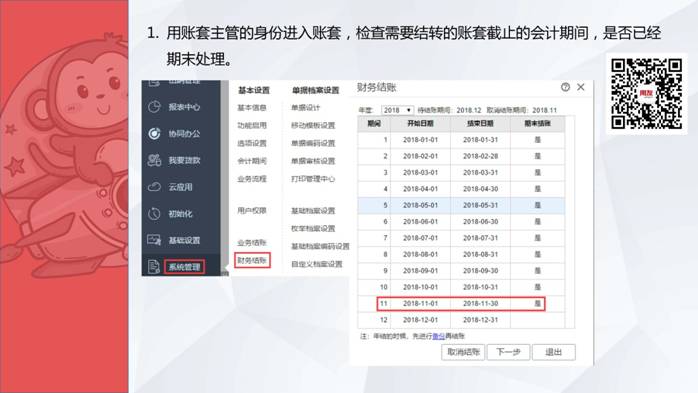The width and height of the screenshot is (698, 393).
Task: Open 财务结账 menu item
Action: click(252, 260)
